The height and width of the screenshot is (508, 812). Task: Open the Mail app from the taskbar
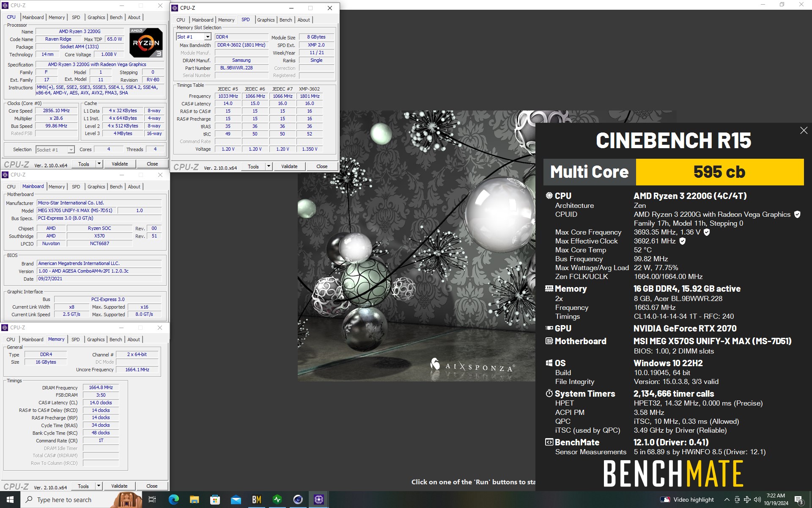(236, 500)
